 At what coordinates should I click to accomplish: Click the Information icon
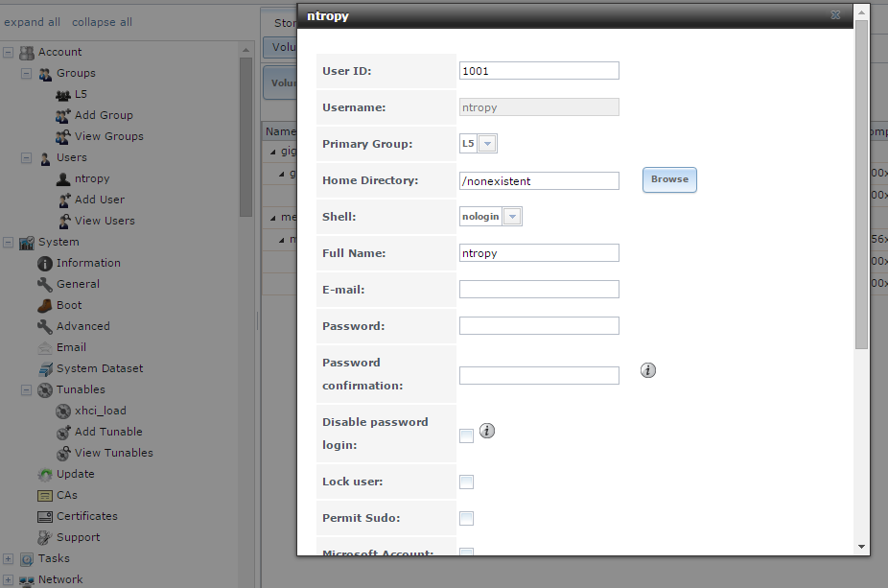point(45,264)
